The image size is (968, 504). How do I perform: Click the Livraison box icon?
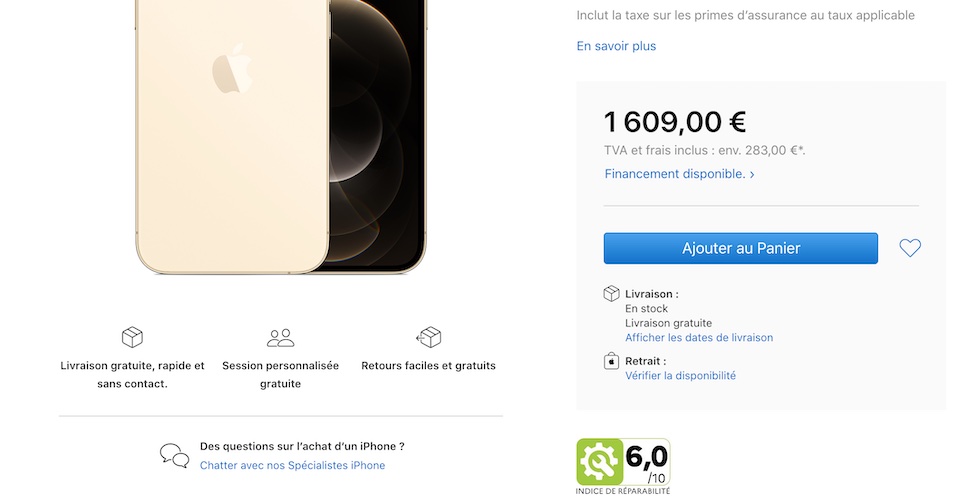pyautogui.click(x=611, y=293)
